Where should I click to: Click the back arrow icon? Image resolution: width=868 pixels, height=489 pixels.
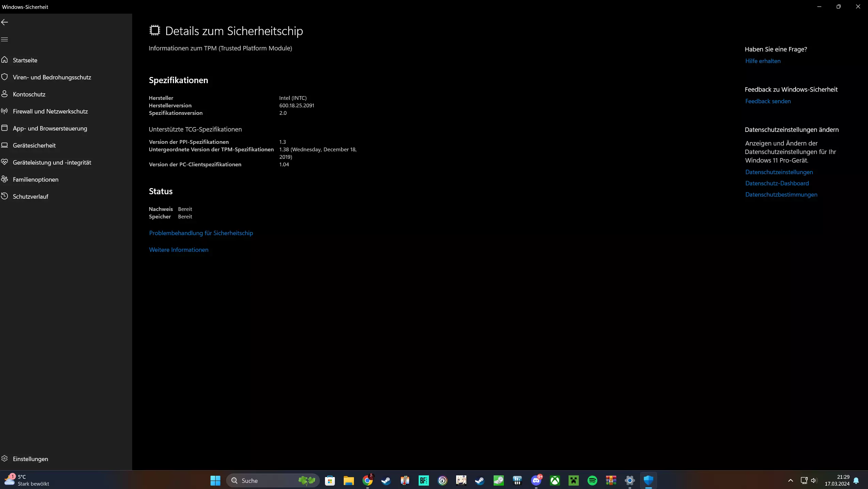(5, 22)
